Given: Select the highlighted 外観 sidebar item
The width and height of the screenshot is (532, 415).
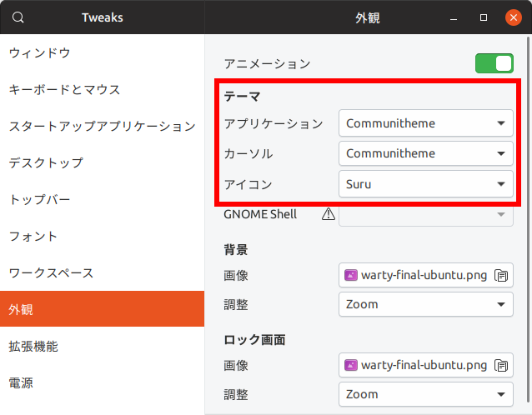Looking at the screenshot, I should click(102, 309).
